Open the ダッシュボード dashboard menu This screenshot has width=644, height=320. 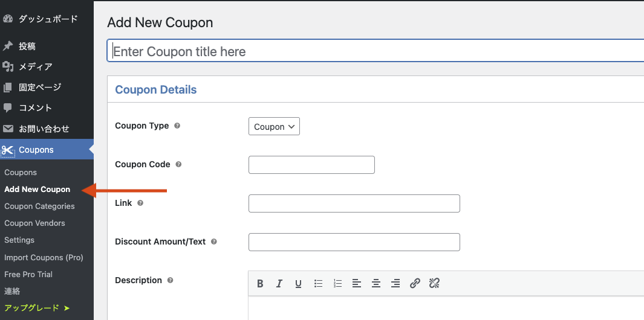pyautogui.click(x=48, y=19)
